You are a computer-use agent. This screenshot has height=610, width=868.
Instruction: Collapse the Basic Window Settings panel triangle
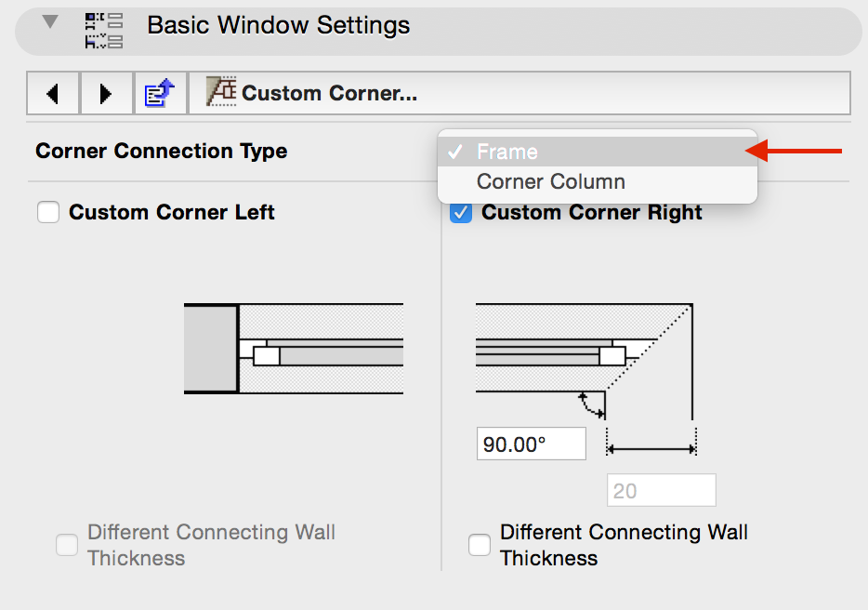click(51, 22)
